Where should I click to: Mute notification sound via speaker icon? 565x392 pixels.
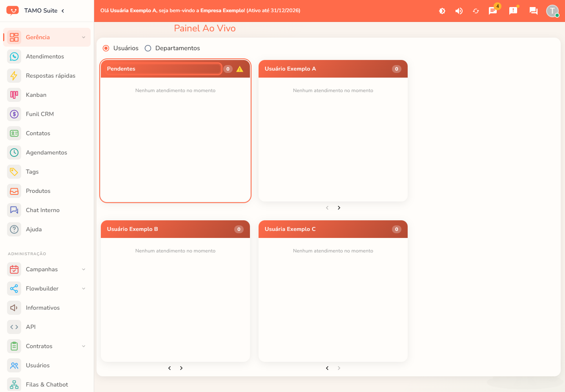459,11
